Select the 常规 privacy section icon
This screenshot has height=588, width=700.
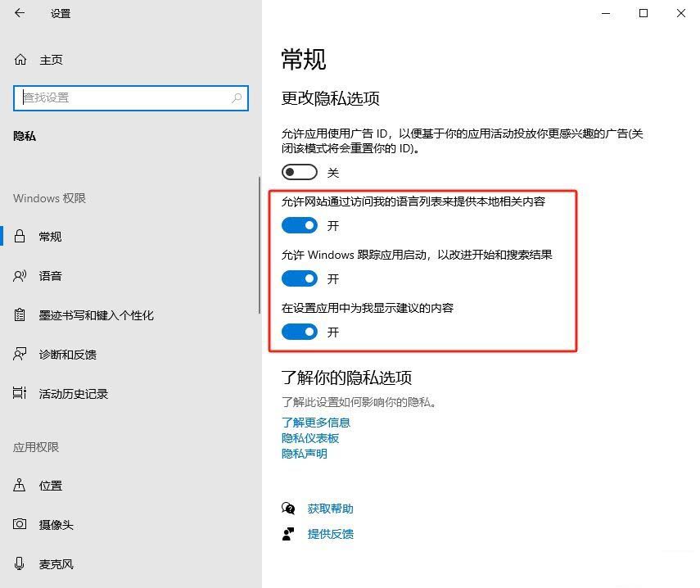(18, 237)
